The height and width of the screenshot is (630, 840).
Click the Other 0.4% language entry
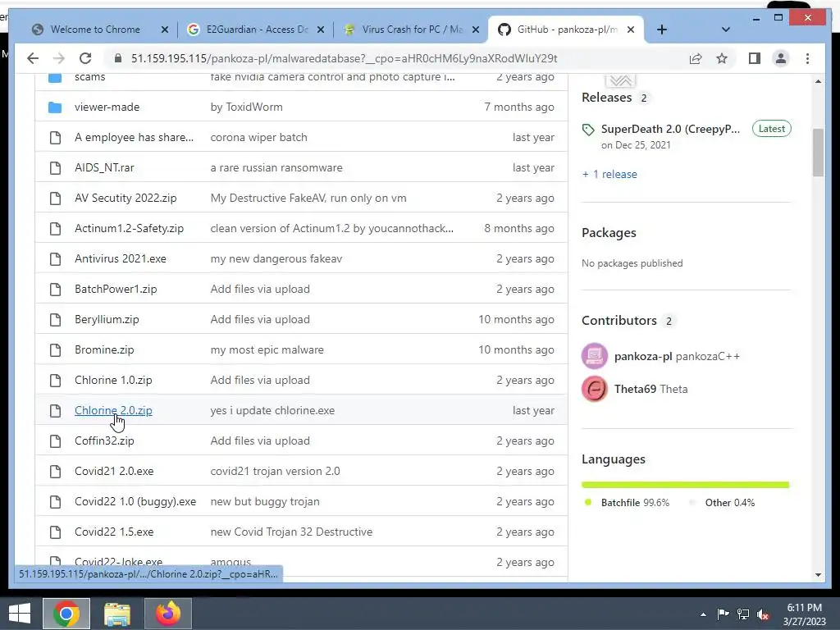[x=729, y=503]
